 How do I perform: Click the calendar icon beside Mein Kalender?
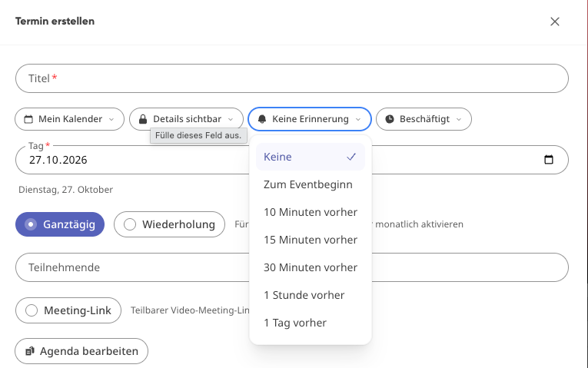28,119
